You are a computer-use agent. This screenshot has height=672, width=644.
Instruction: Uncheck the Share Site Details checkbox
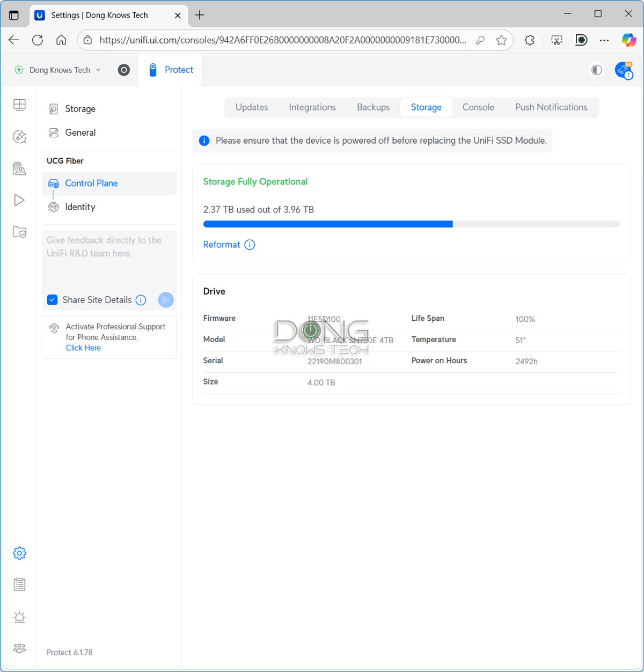pos(52,300)
